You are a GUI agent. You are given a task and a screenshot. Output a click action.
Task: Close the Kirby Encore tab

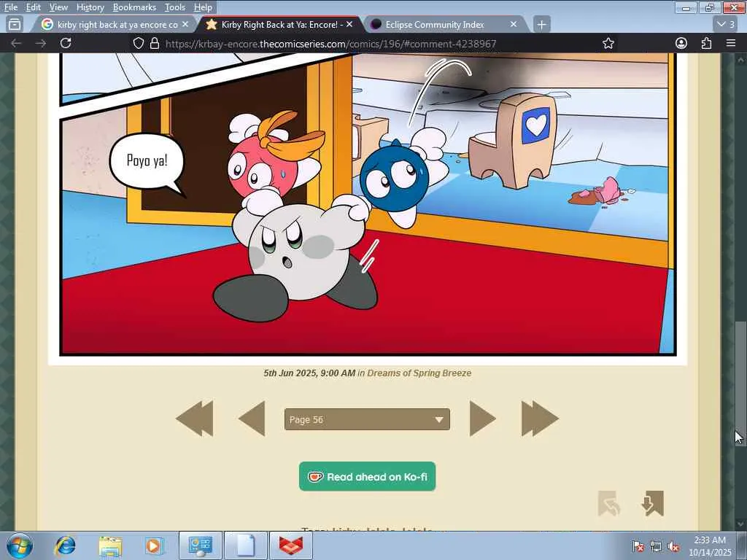[x=349, y=24]
